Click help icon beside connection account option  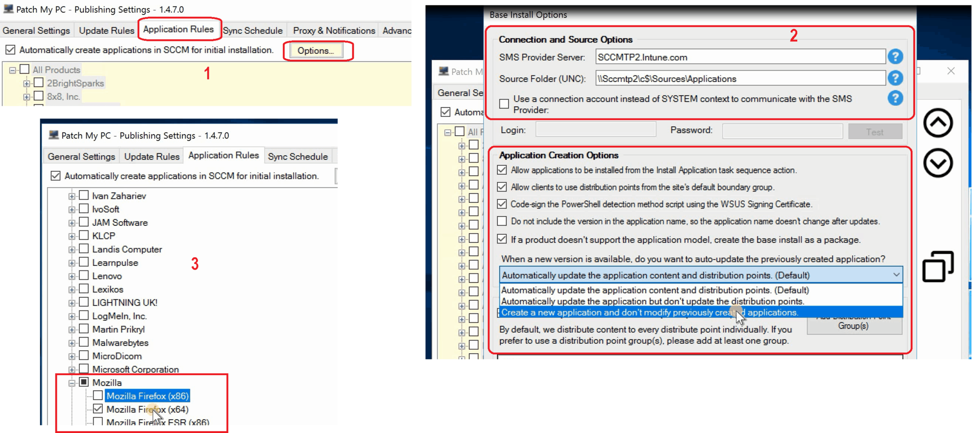point(895,98)
